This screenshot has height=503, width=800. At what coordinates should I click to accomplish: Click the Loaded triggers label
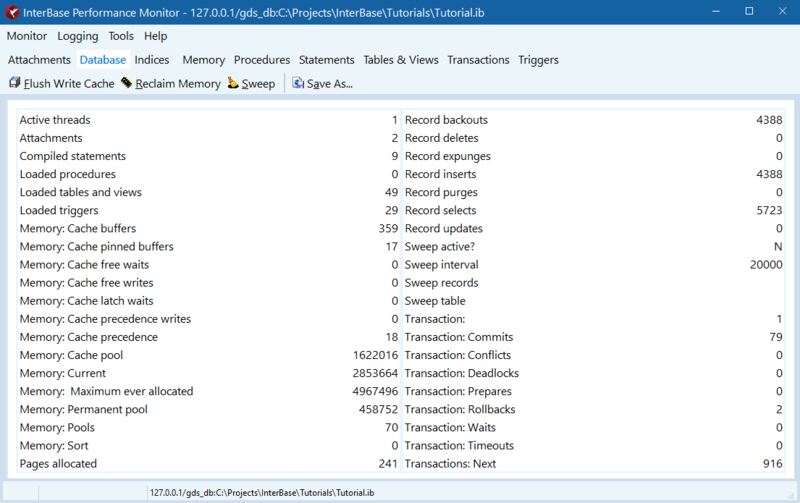pyautogui.click(x=59, y=210)
